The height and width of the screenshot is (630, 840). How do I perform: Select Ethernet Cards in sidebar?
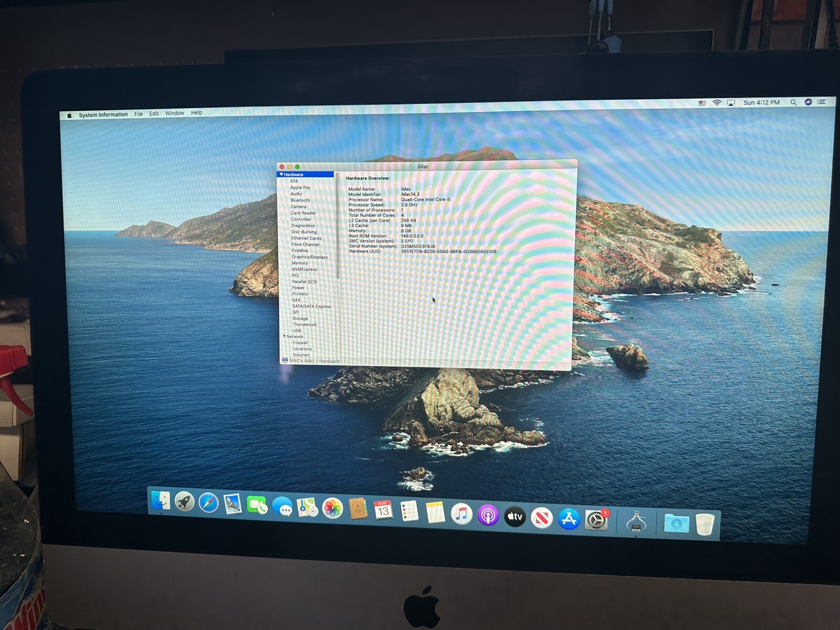[x=307, y=238]
